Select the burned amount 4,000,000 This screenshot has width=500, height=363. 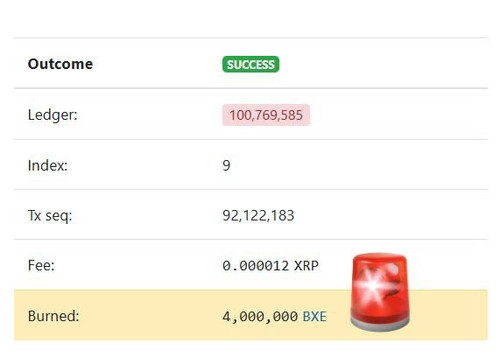pyautogui.click(x=260, y=316)
